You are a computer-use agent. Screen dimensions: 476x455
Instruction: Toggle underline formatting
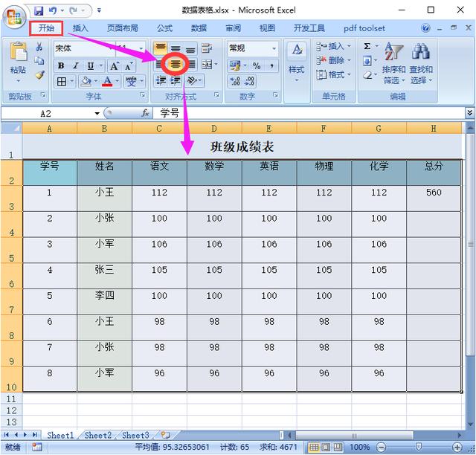tap(90, 66)
